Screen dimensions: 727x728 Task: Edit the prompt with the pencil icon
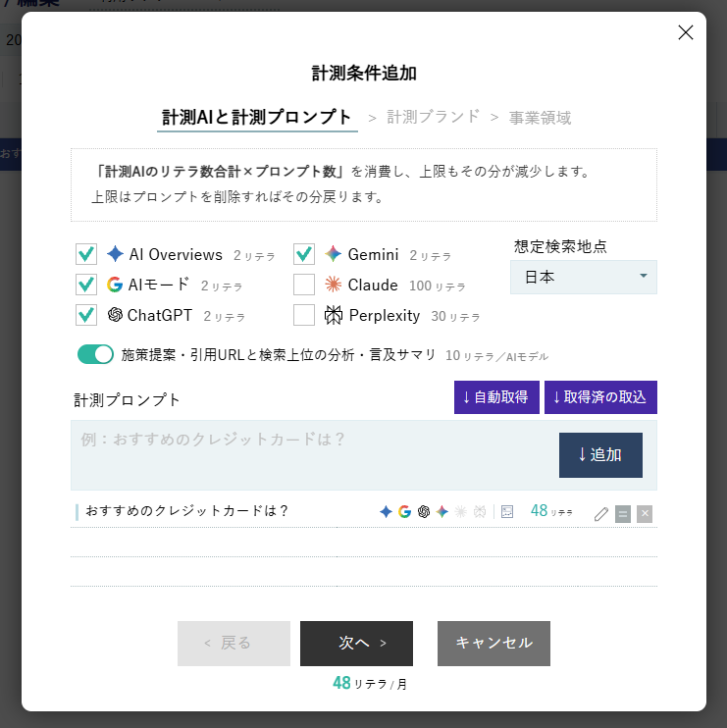click(601, 514)
